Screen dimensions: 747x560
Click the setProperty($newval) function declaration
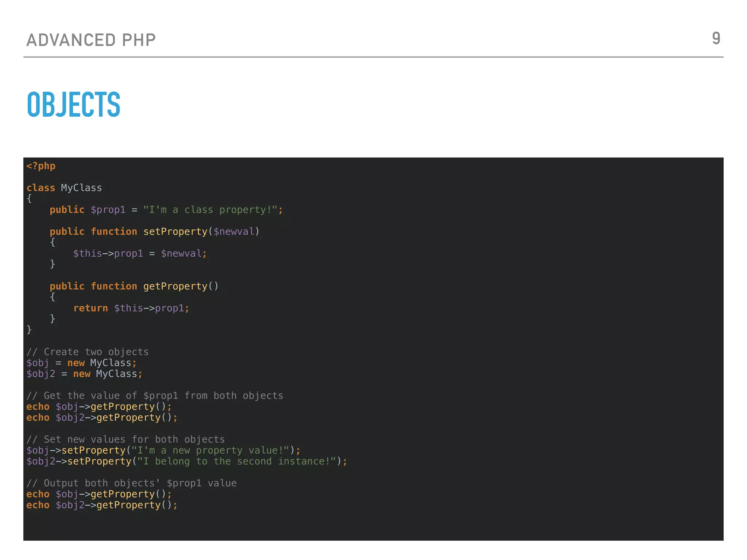155,232
